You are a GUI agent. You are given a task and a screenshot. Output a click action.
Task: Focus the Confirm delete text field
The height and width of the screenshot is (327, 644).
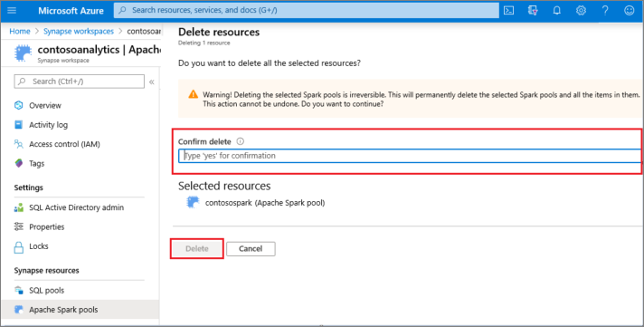410,156
